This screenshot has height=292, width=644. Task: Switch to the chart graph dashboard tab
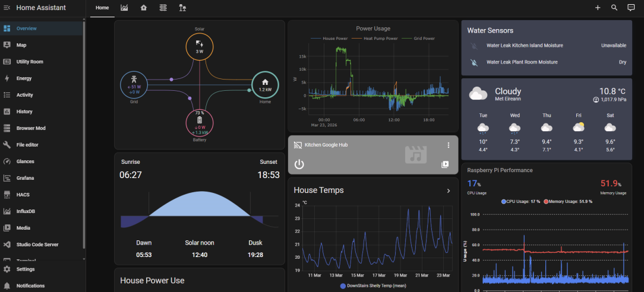coord(124,8)
